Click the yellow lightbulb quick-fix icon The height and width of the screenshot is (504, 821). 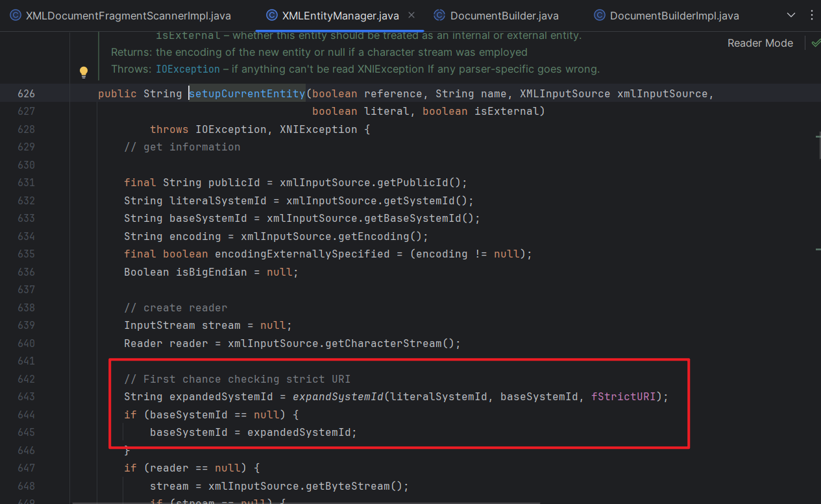tap(84, 72)
